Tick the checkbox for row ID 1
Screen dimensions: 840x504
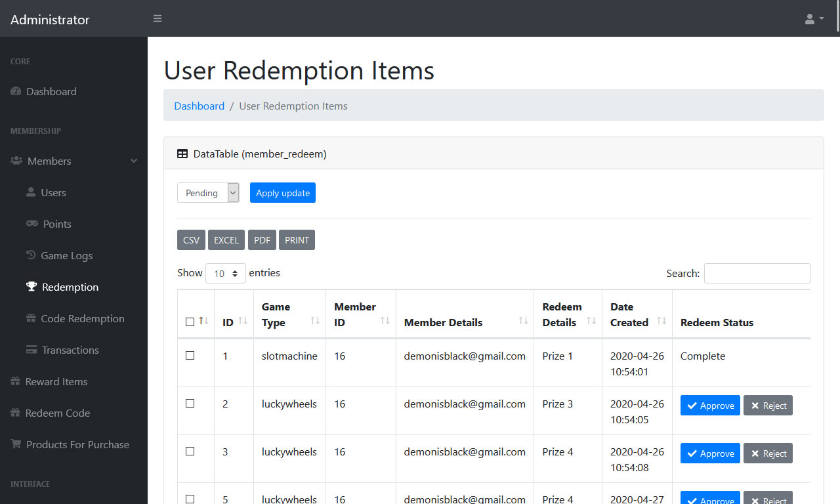pyautogui.click(x=190, y=355)
